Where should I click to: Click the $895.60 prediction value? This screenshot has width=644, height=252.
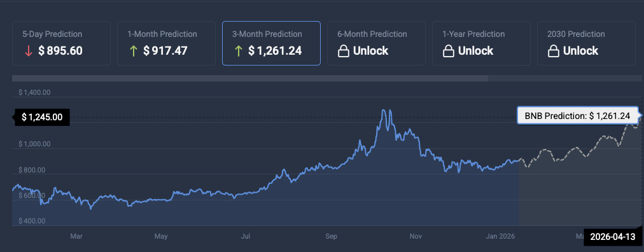point(60,51)
